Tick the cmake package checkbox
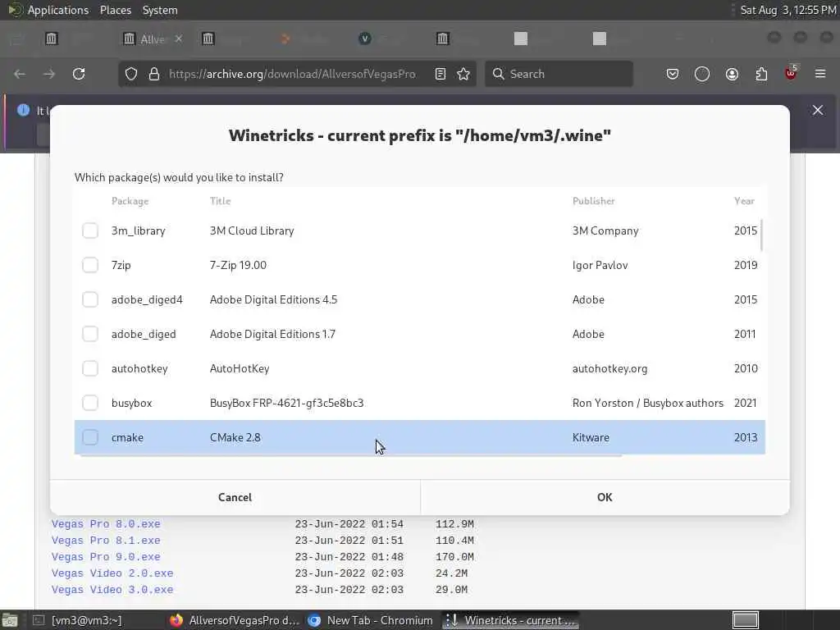The height and width of the screenshot is (630, 840). pos(90,437)
